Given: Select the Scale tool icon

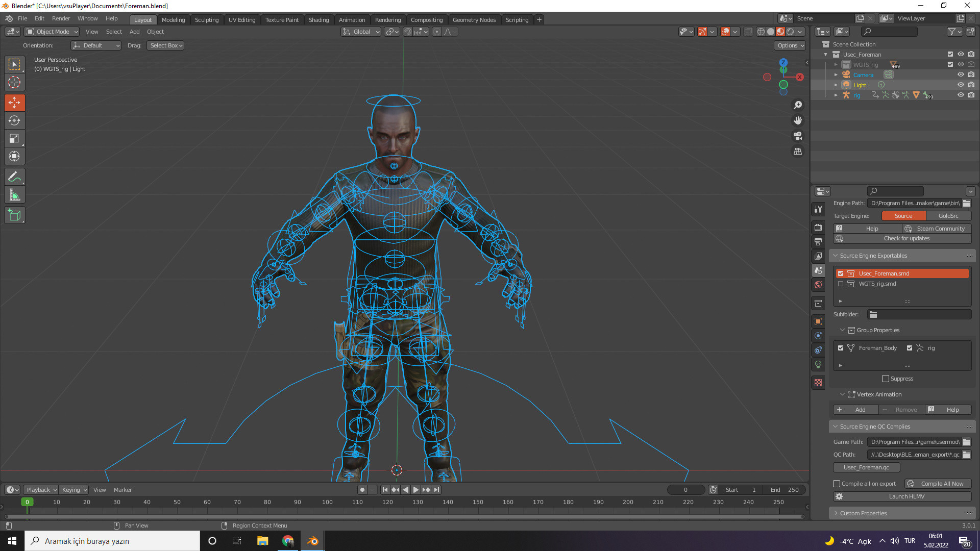Looking at the screenshot, I should coord(15,139).
